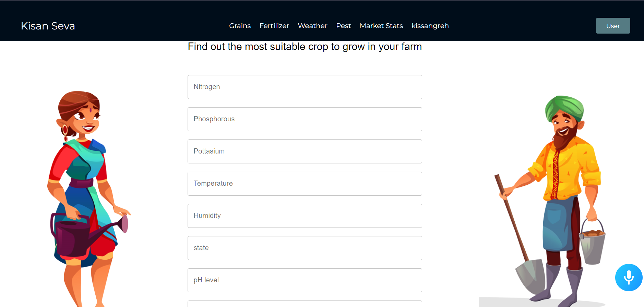Open the kissangreh link
Viewport: 644px width, 307px height.
(x=430, y=26)
